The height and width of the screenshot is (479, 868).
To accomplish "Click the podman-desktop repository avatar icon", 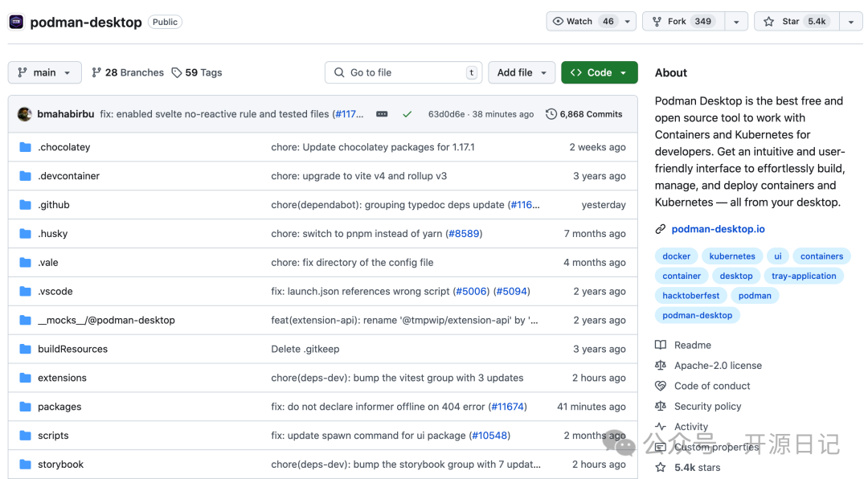I will point(16,22).
